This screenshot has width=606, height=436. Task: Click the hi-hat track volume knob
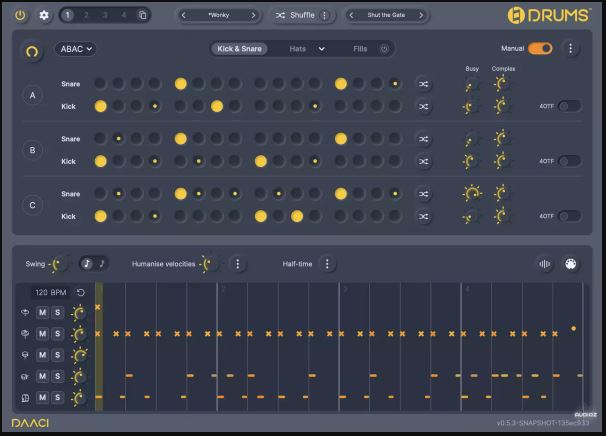79,334
